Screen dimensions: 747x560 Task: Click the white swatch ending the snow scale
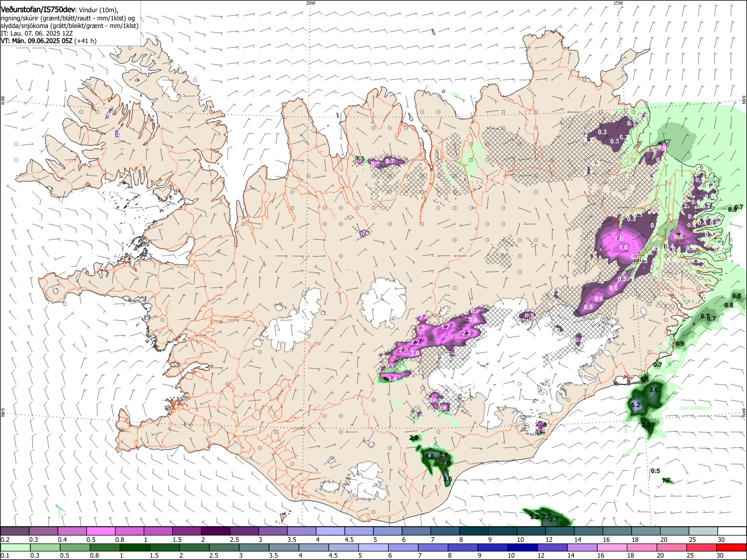pyautogui.click(x=732, y=531)
